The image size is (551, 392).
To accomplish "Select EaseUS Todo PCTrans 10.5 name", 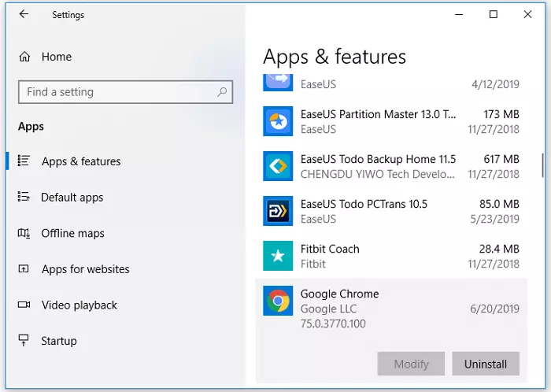I will click(x=364, y=204).
